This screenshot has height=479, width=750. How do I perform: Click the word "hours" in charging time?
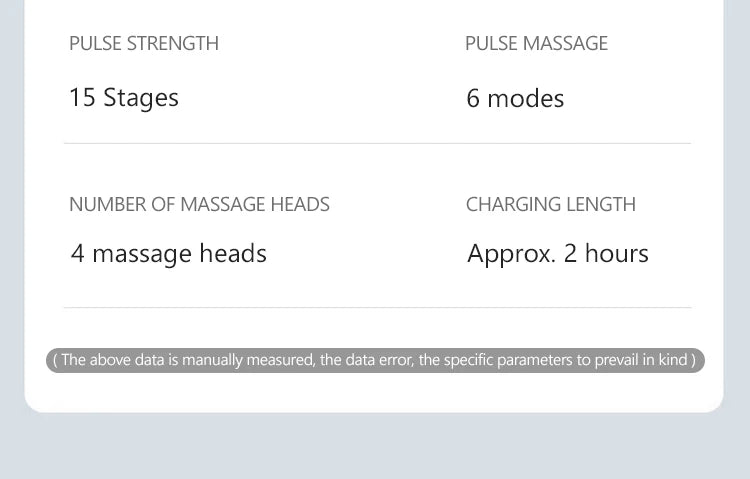(x=616, y=253)
